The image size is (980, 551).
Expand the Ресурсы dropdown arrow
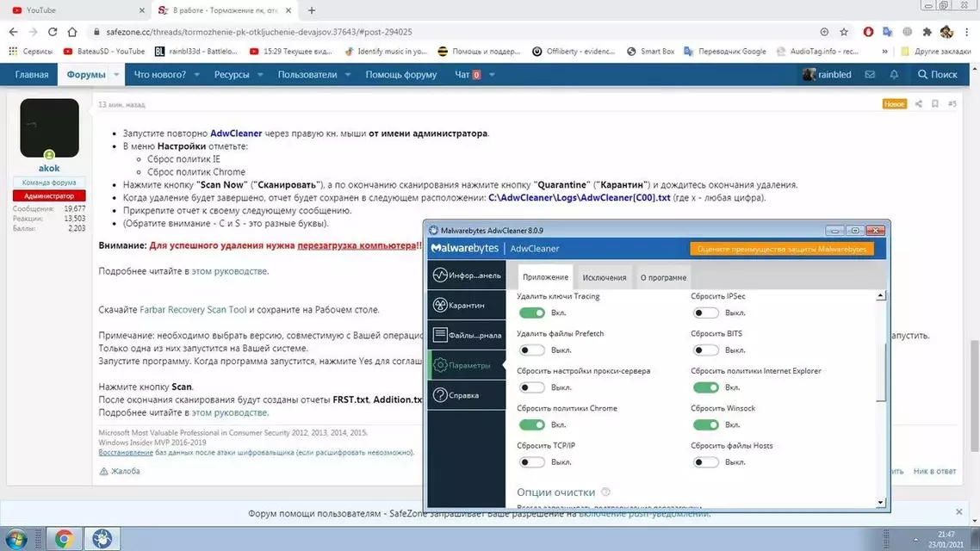pos(260,74)
